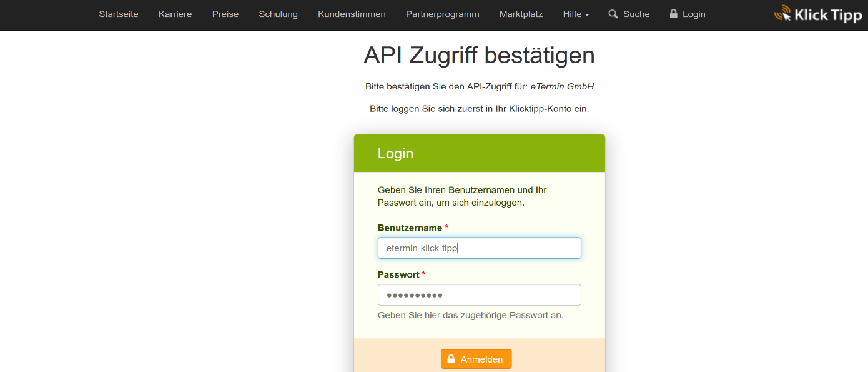Image resolution: width=868 pixels, height=372 pixels.
Task: Click the padlock icon beside Login in navbar
Action: pyautogui.click(x=674, y=13)
